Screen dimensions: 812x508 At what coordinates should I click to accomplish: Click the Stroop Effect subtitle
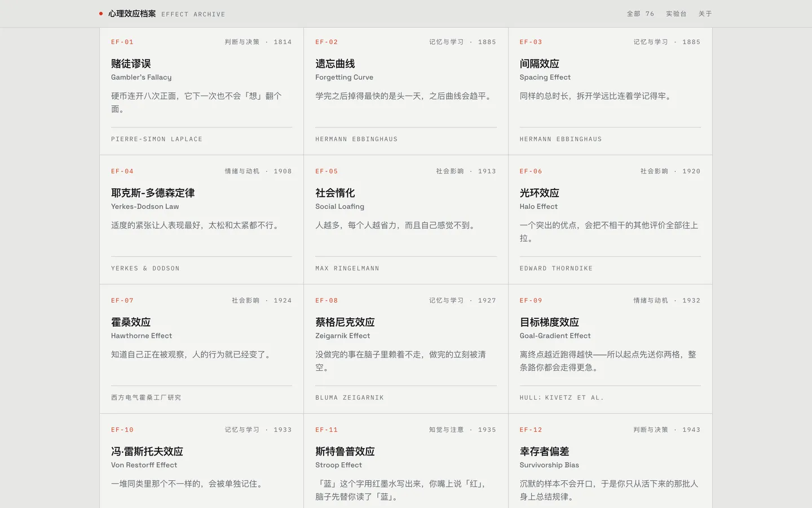(339, 465)
